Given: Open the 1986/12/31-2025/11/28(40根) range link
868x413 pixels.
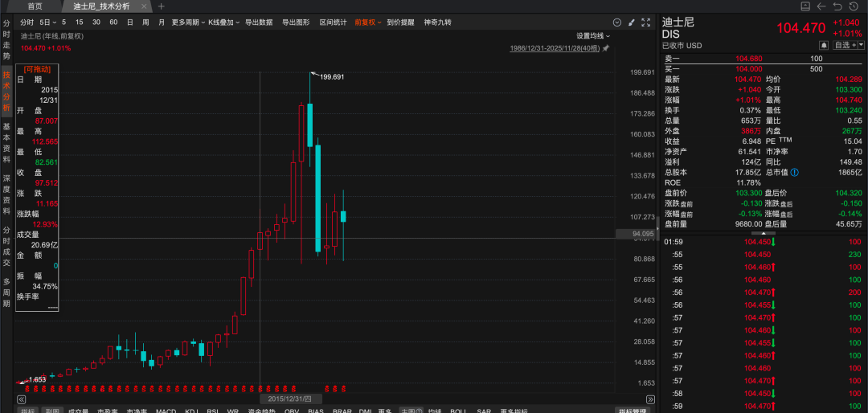Looking at the screenshot, I should pos(555,49).
